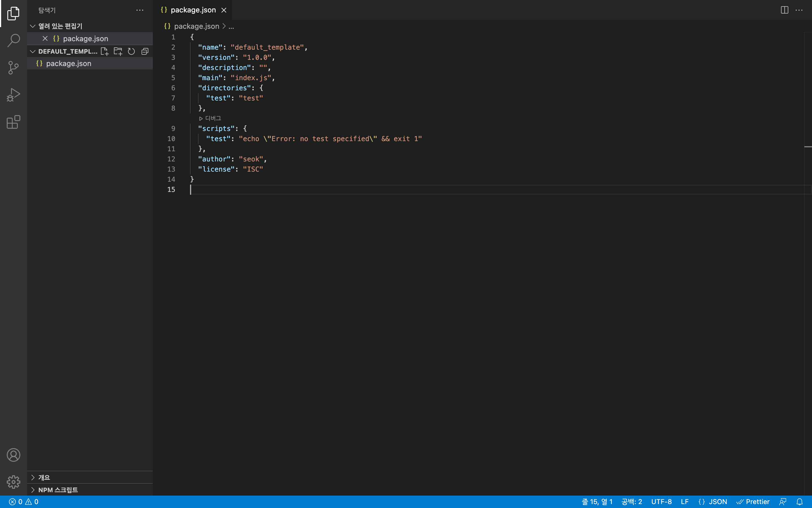
Task: Click line number 9 in gutter
Action: click(173, 129)
